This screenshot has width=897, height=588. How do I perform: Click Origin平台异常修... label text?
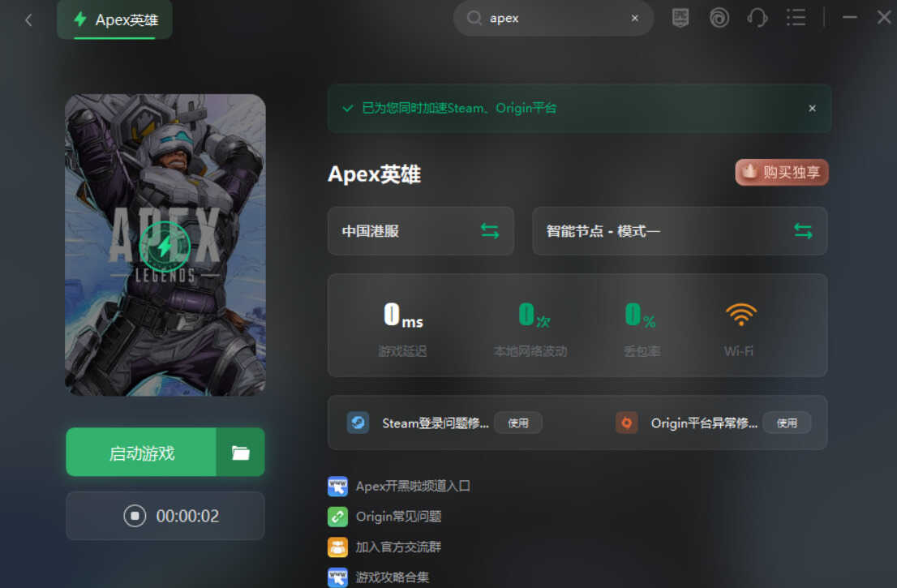point(704,423)
